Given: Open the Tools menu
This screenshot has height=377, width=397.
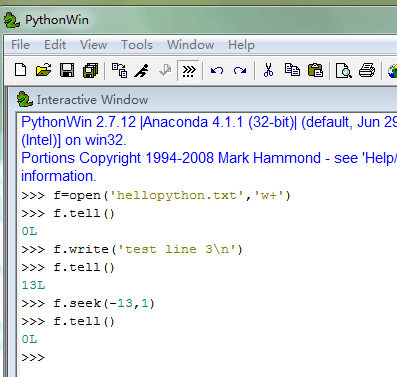Looking at the screenshot, I should [137, 45].
